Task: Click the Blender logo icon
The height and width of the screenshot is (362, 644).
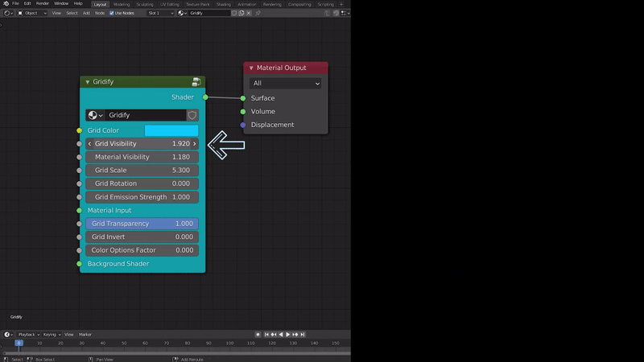Action: (6, 4)
